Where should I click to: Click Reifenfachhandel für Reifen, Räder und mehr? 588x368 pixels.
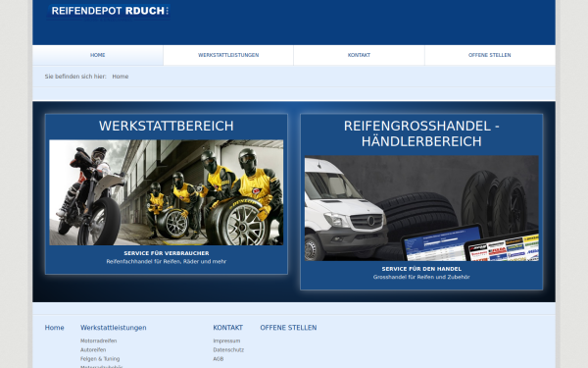click(167, 262)
